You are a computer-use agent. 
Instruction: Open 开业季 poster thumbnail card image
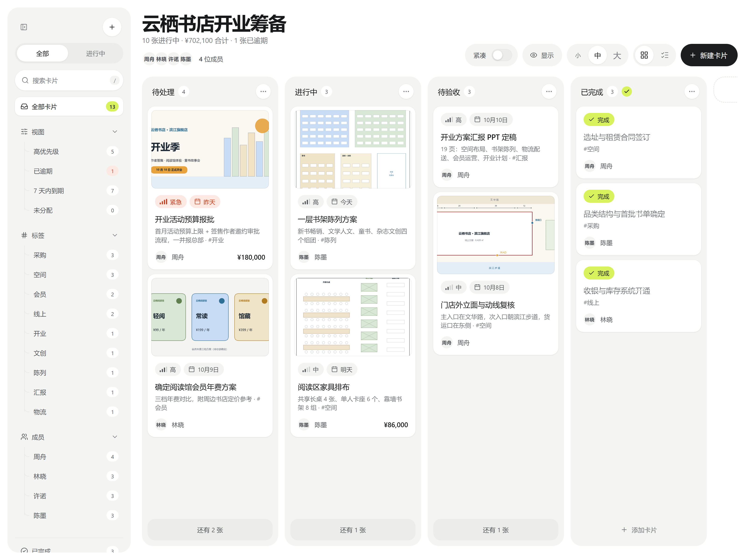(210, 149)
